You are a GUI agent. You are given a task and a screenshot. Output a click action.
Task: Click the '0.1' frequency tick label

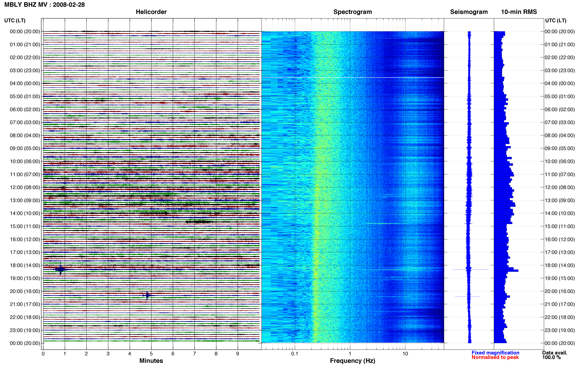(295, 354)
